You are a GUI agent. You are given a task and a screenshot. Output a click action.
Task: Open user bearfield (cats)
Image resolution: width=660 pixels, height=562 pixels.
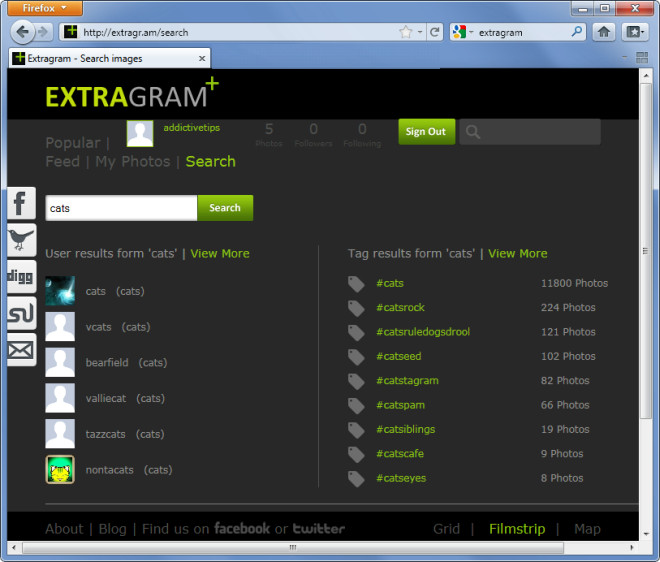[x=126, y=363]
